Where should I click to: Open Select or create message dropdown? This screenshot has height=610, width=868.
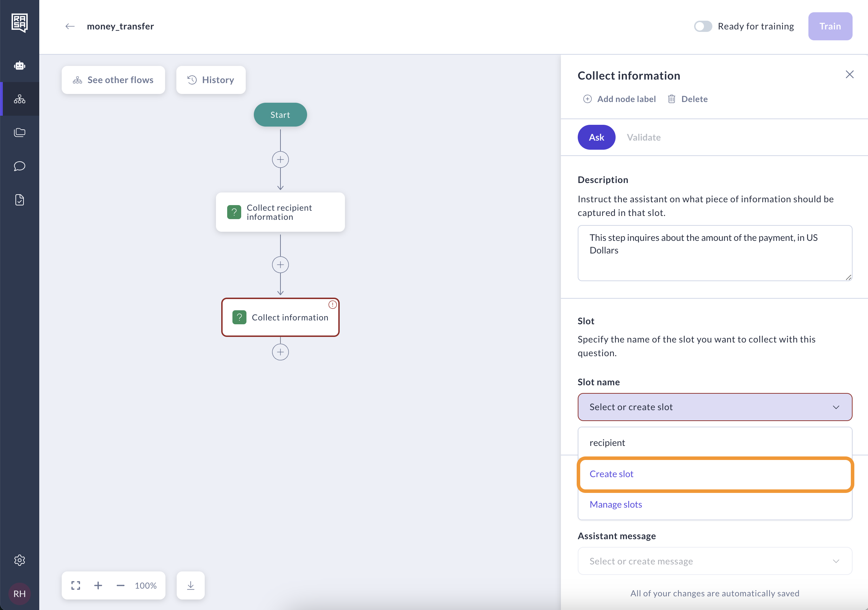714,561
